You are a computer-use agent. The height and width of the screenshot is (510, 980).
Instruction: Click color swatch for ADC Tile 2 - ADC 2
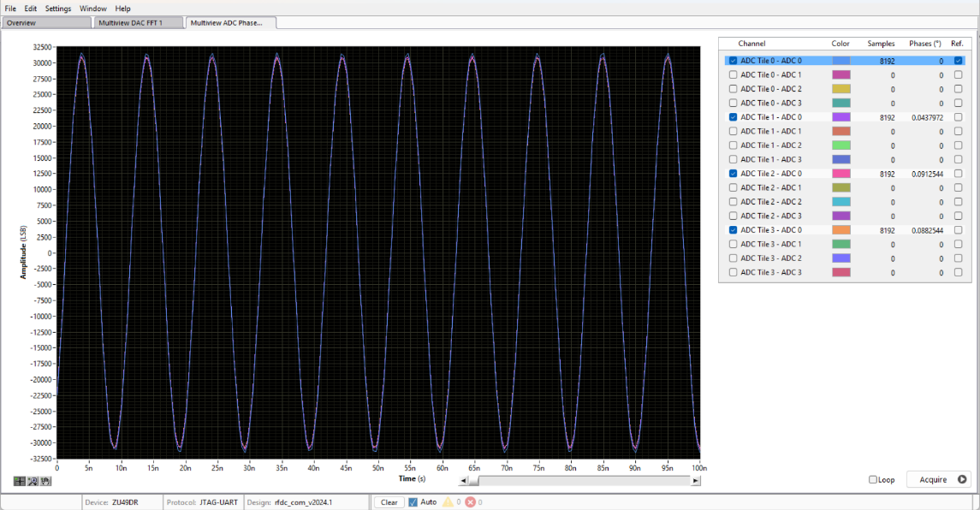[x=840, y=202]
